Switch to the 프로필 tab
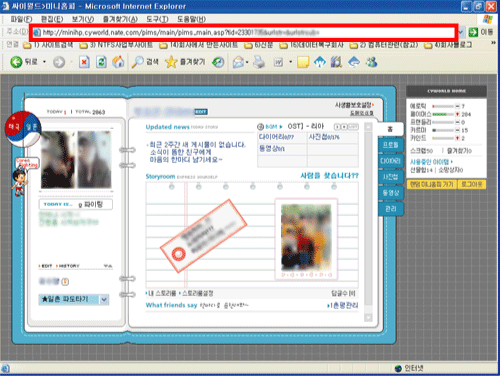This screenshot has width=500, height=376. [390, 145]
